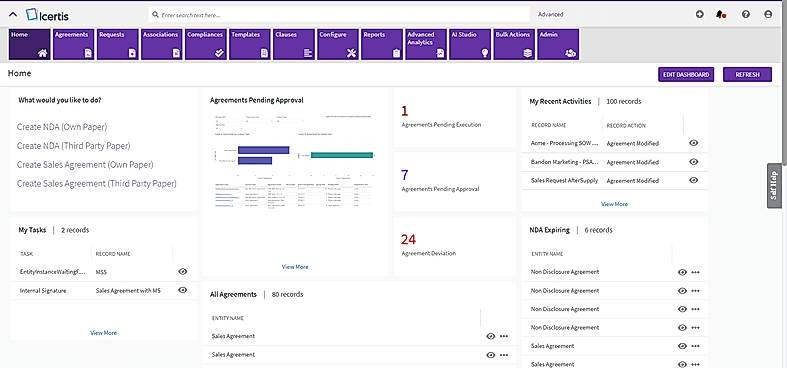The height and width of the screenshot is (368, 787).
Task: Click the REFRESH button
Action: click(747, 74)
